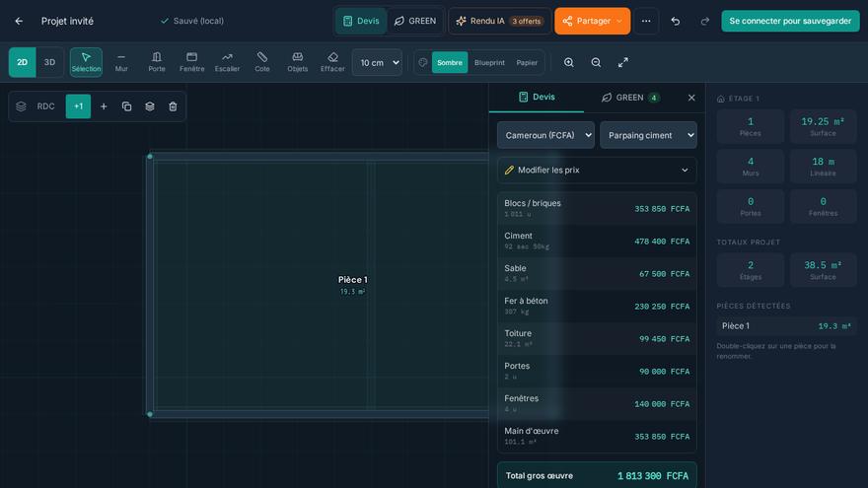Open GREEN from the top bar
This screenshot has width=868, height=488.
(x=415, y=21)
